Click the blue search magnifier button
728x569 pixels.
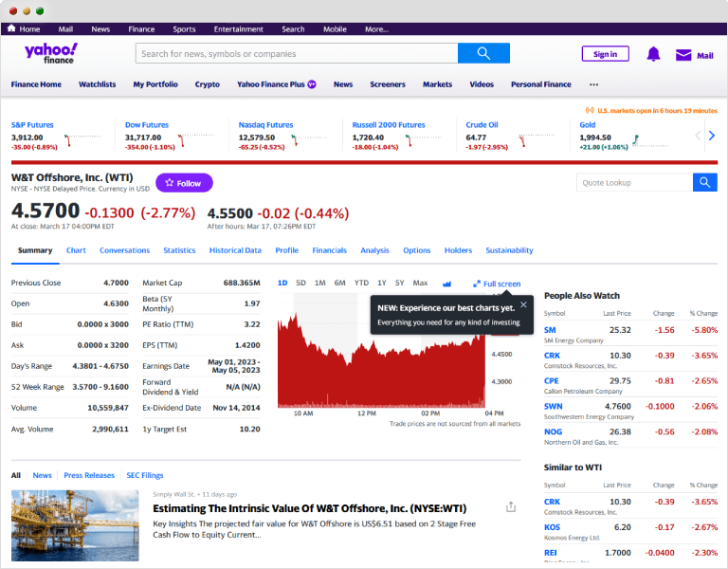point(483,53)
